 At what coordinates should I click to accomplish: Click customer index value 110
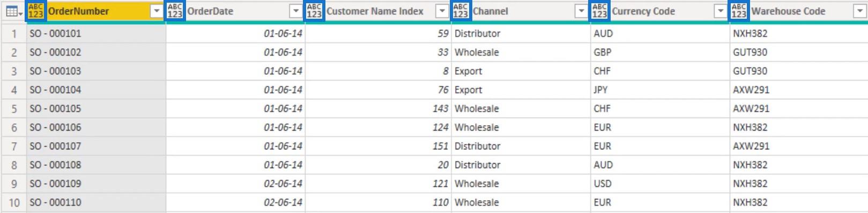pyautogui.click(x=379, y=202)
